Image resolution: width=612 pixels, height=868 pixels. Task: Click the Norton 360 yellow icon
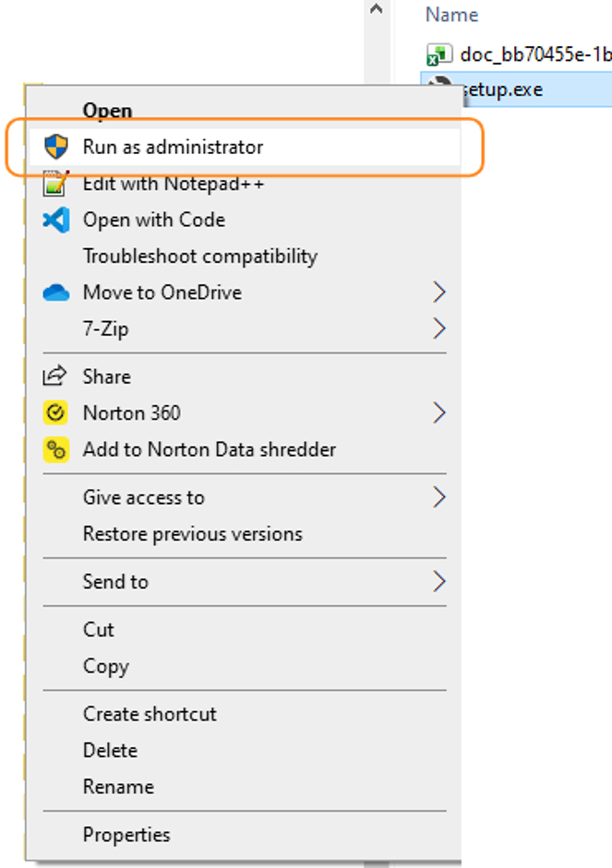coord(56,413)
